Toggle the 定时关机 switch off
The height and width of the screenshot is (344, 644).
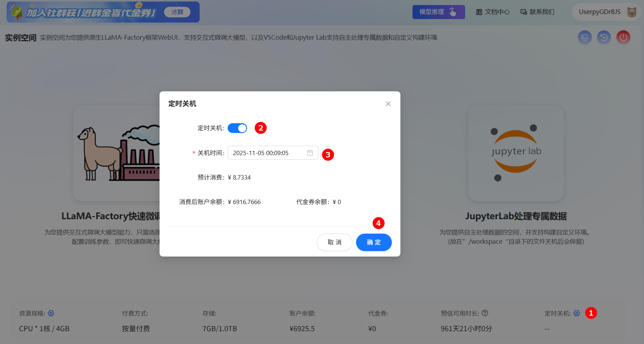tap(237, 128)
